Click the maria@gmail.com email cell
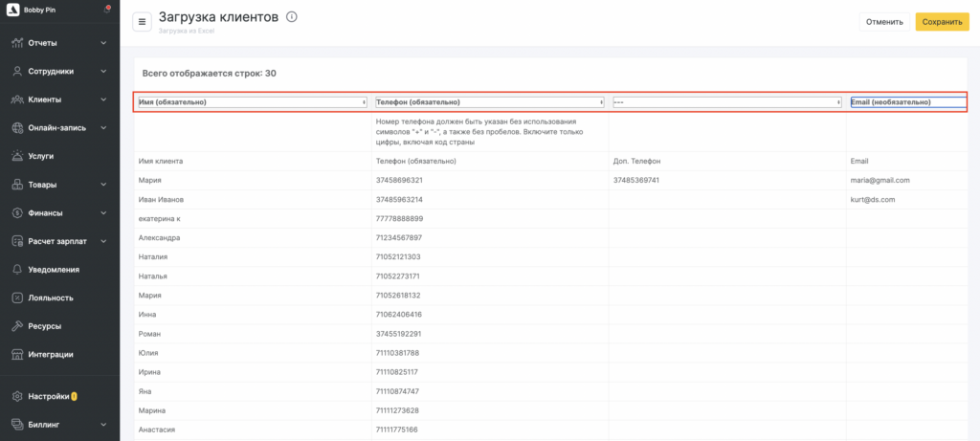This screenshot has width=980, height=441. 880,180
